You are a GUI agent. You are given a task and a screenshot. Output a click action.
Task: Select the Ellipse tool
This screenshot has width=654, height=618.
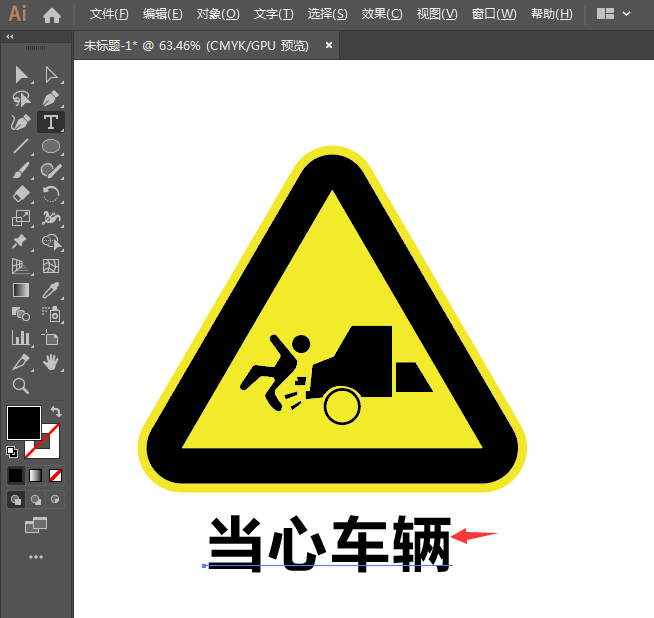point(51,146)
